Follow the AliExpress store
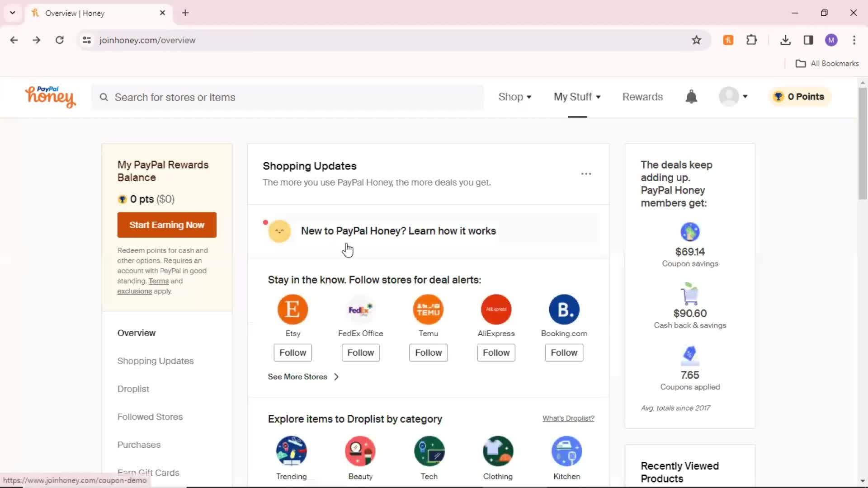 pyautogui.click(x=496, y=353)
